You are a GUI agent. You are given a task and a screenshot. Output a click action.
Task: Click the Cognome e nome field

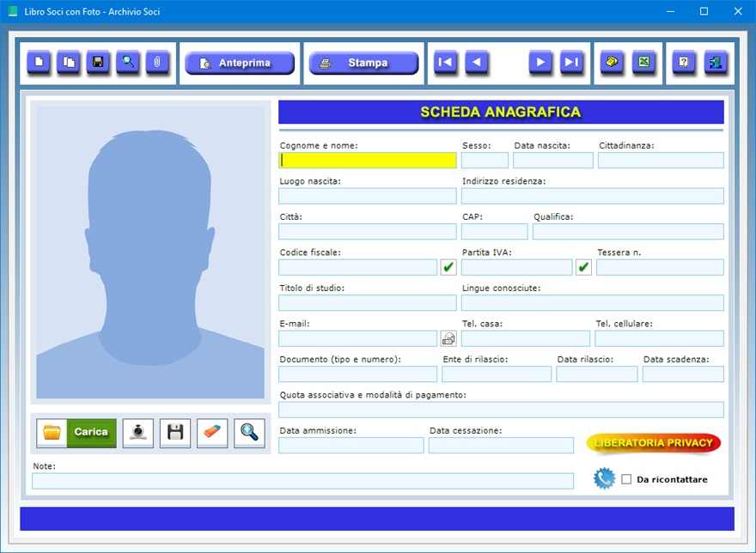coord(368,161)
